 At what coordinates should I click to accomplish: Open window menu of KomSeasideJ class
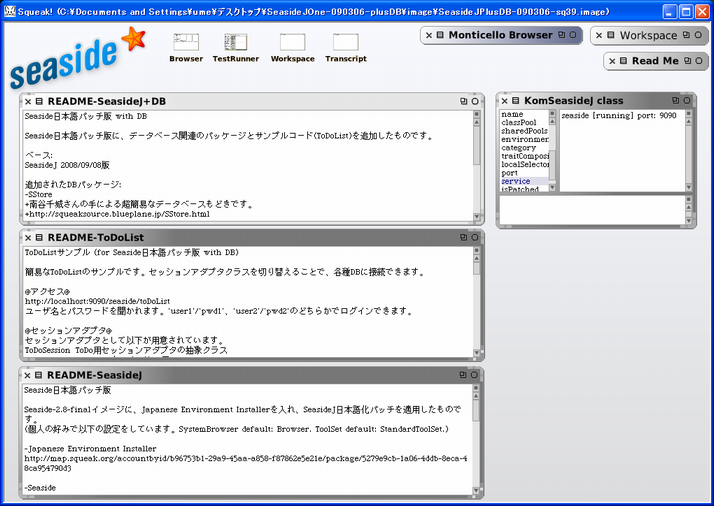515,101
